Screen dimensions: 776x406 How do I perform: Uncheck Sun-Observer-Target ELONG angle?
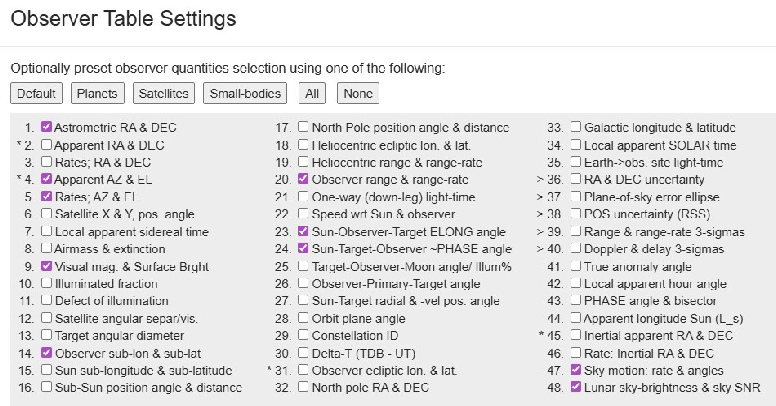tap(304, 231)
